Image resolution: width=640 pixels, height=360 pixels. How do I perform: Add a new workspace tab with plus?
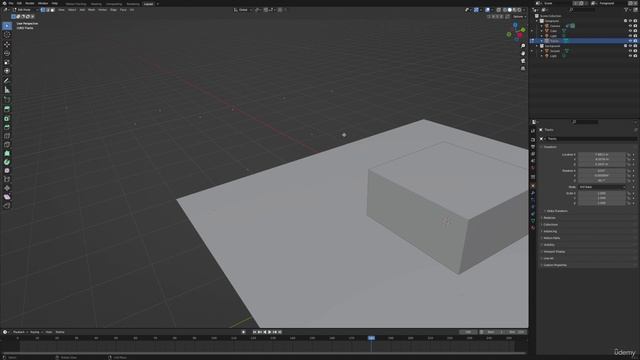tap(158, 4)
